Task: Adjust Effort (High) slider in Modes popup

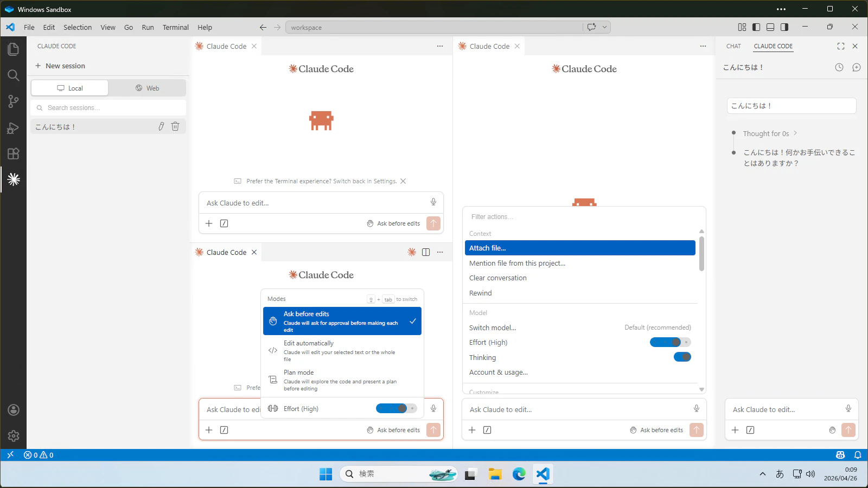Action: pos(397,408)
